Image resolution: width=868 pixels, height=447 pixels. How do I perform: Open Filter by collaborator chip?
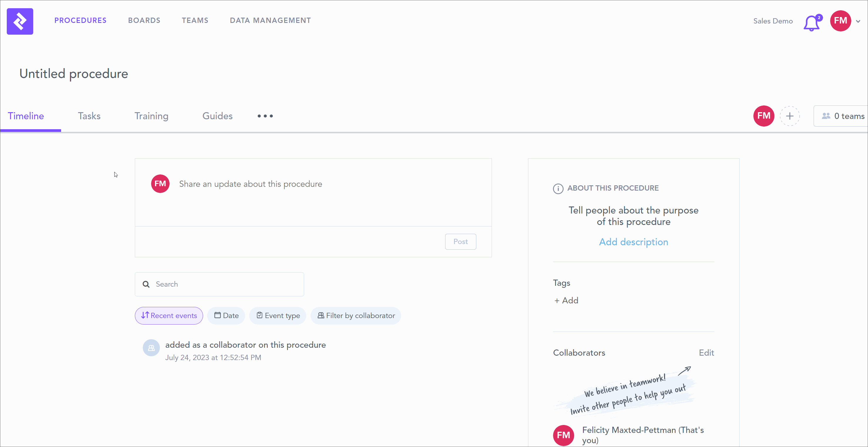coord(356,316)
